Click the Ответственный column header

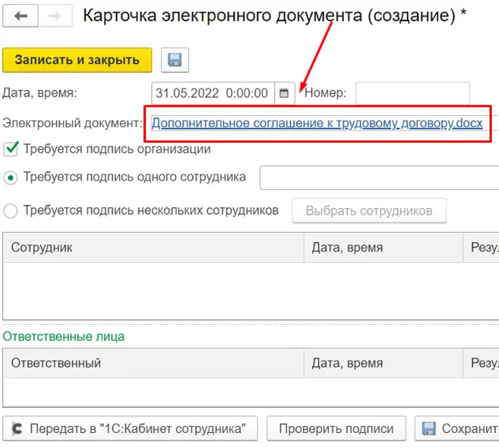coord(154,363)
